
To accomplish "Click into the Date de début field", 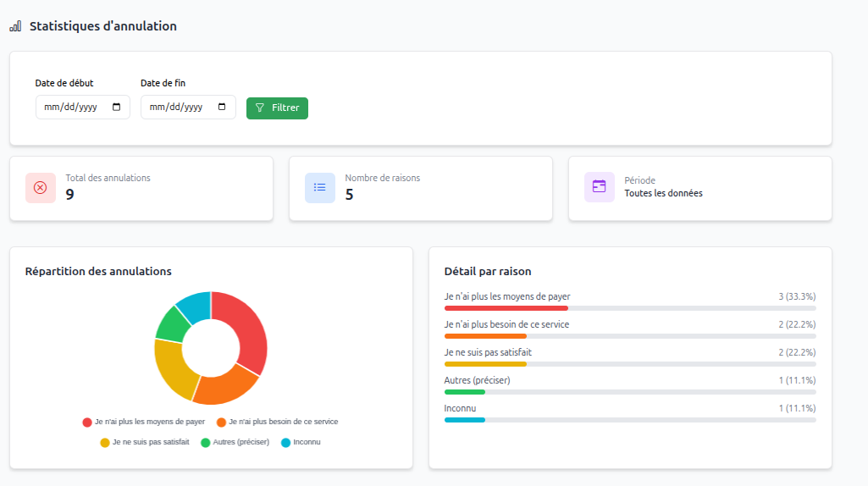I will point(71,108).
